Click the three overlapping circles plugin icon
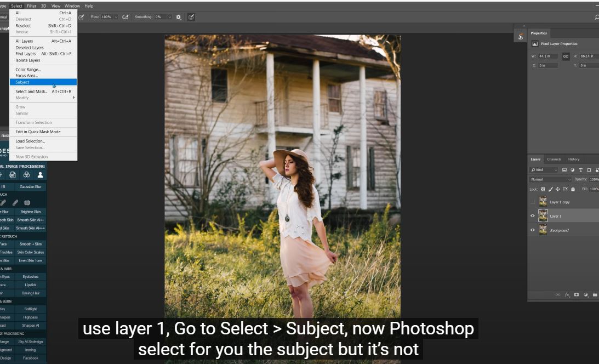 (x=26, y=175)
